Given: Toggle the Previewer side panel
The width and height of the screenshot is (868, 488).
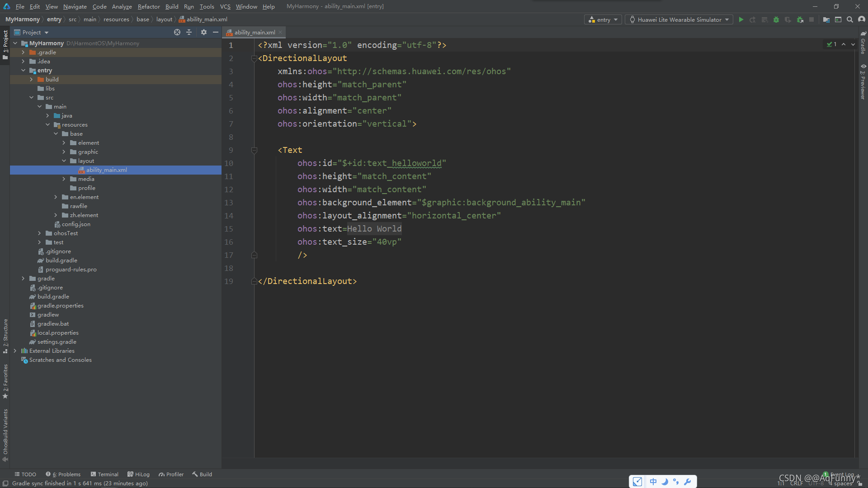Looking at the screenshot, I should (x=863, y=81).
